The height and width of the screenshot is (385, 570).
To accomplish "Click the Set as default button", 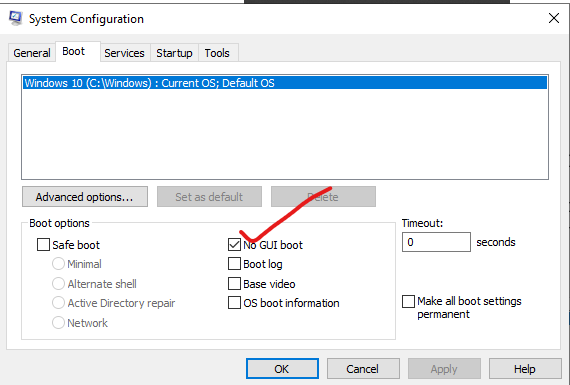I will [x=209, y=197].
